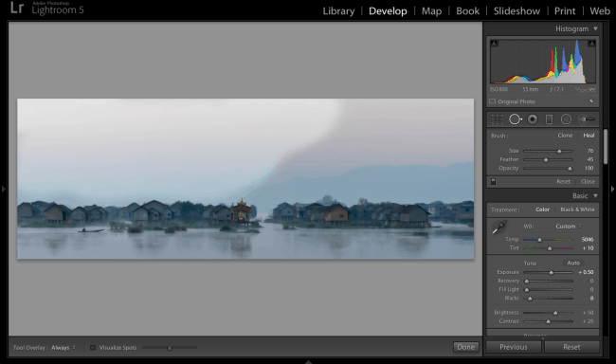
Task: Select the Graduated Filter tool
Action: coord(550,119)
